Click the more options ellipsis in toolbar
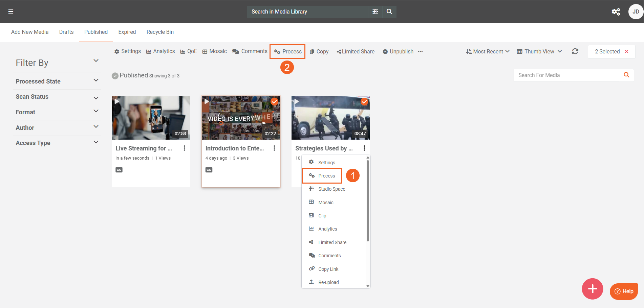 tap(420, 51)
